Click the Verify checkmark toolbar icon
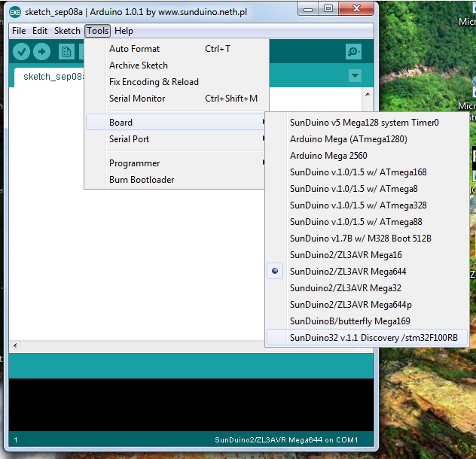The height and width of the screenshot is (459, 476). pos(21,52)
